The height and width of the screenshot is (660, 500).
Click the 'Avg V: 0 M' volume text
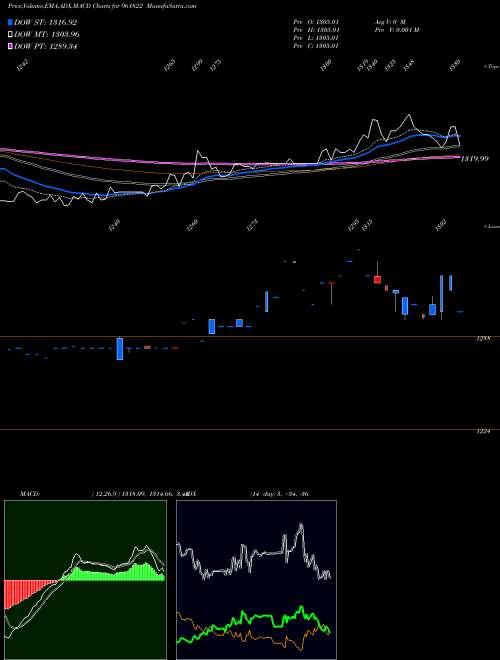(389, 21)
